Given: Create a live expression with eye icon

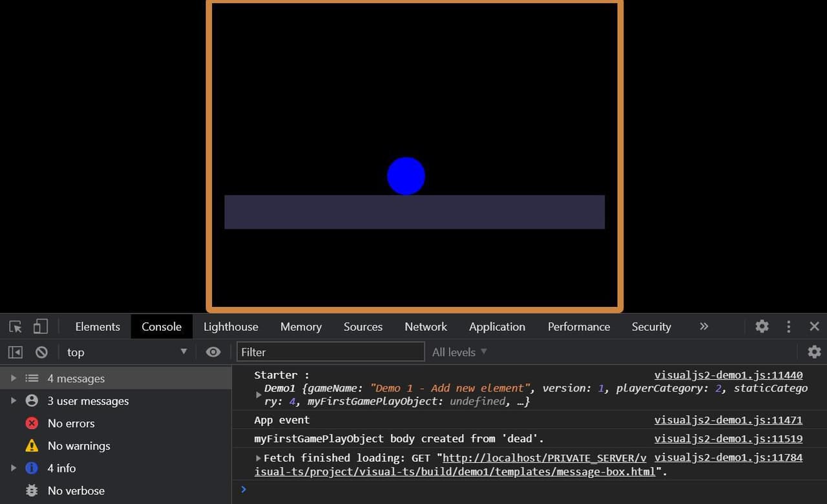Looking at the screenshot, I should pos(213,352).
